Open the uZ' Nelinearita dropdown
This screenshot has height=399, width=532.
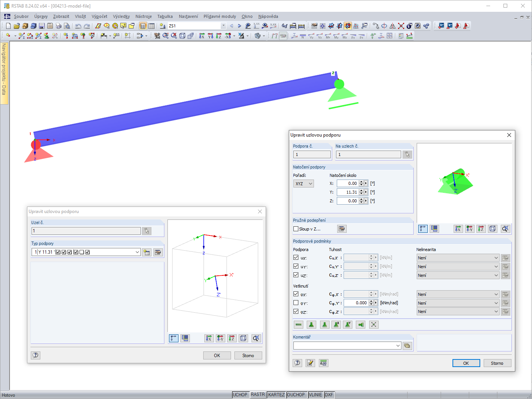point(458,275)
